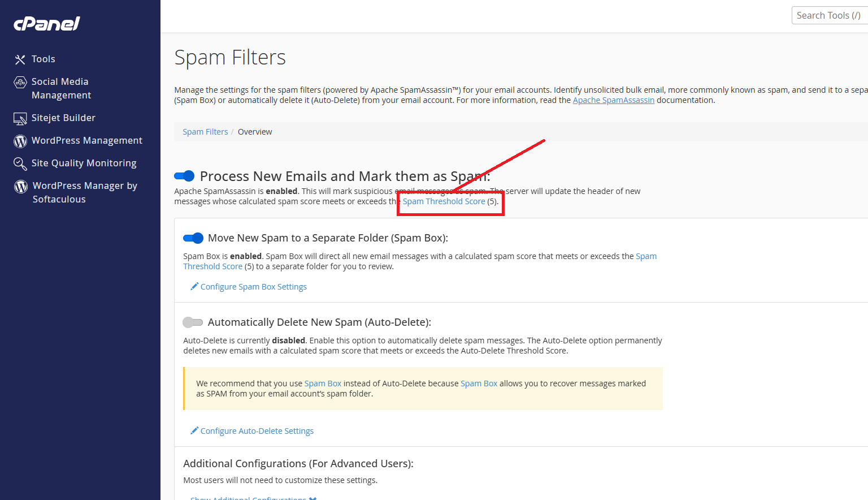868x500 pixels.
Task: Click the WordPress Management logo icon
Action: click(x=20, y=141)
